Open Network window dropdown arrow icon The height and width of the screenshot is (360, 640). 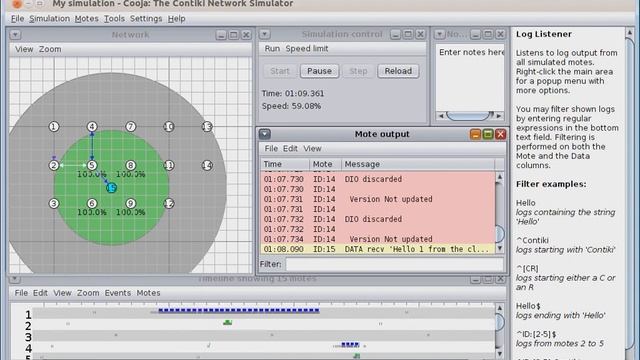click(15, 35)
